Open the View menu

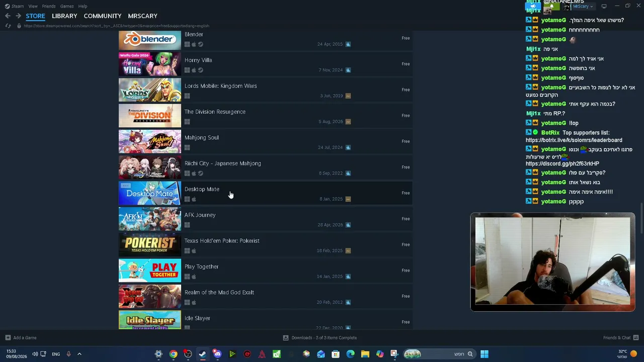tap(33, 6)
